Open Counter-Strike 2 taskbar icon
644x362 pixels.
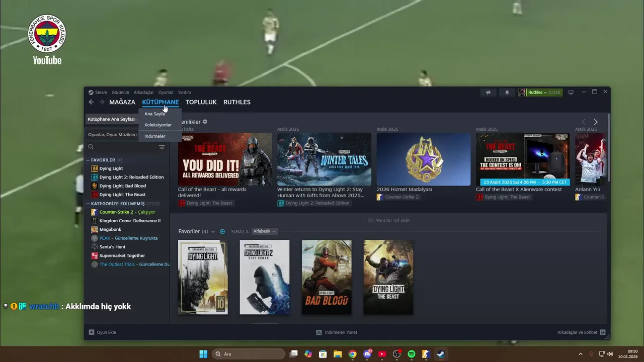pos(426,354)
